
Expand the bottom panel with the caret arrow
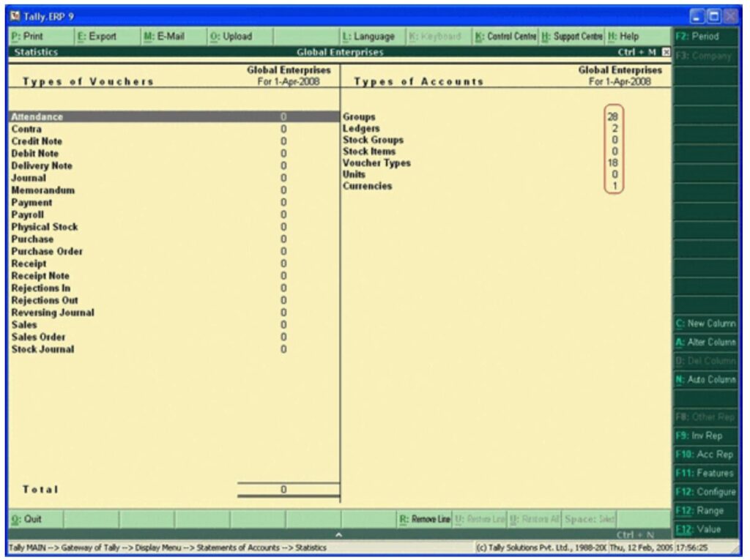338,534
